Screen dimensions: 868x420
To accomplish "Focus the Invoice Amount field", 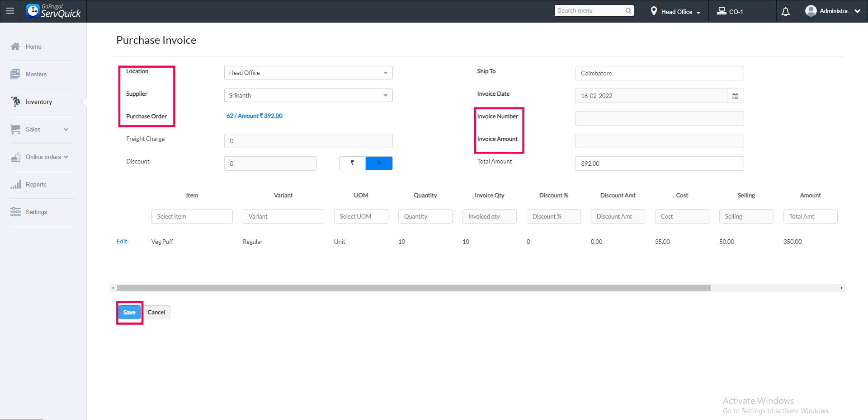I will [x=659, y=141].
